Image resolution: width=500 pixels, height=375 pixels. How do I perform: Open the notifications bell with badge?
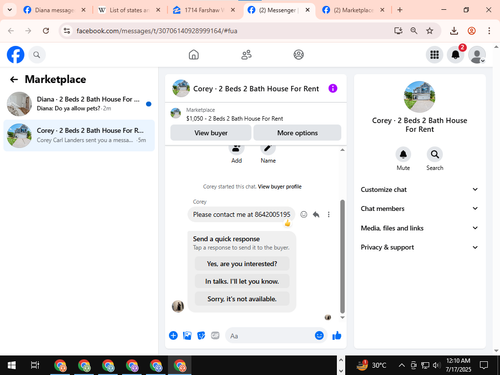tap(456, 55)
